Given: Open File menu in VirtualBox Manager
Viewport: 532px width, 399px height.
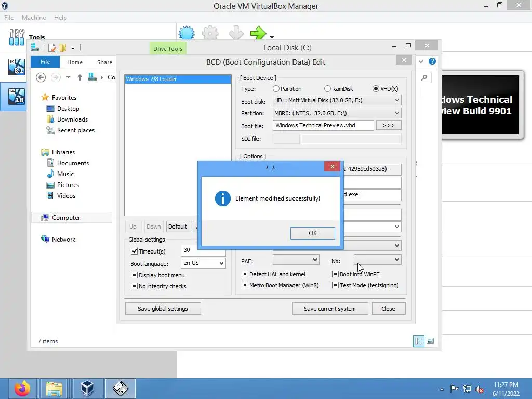Looking at the screenshot, I should point(9,17).
